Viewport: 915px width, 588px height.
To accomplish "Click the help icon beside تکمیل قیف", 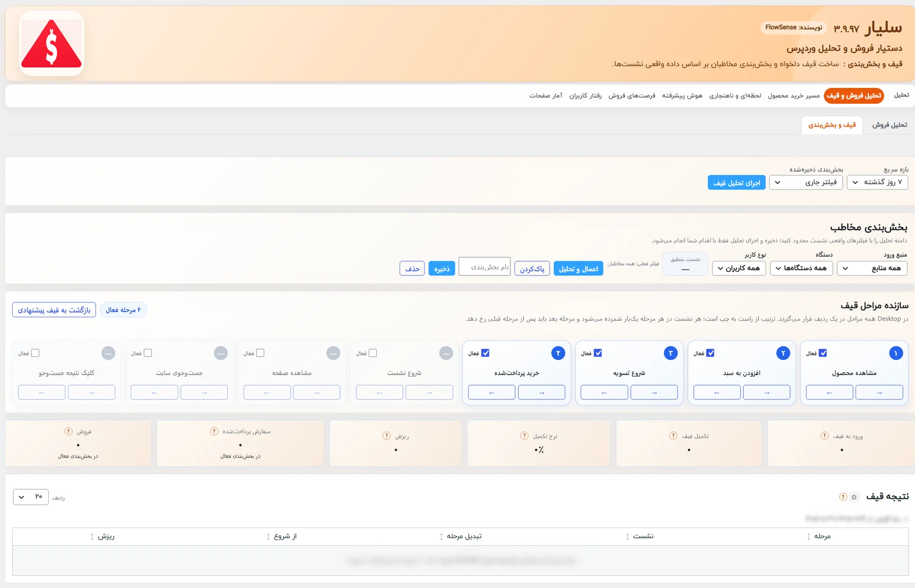I will (x=673, y=436).
